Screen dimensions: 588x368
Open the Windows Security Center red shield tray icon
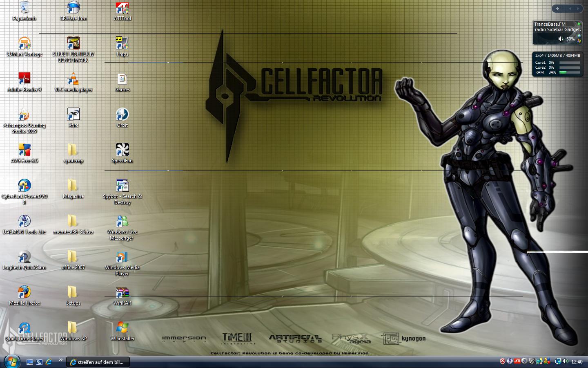pyautogui.click(x=503, y=361)
